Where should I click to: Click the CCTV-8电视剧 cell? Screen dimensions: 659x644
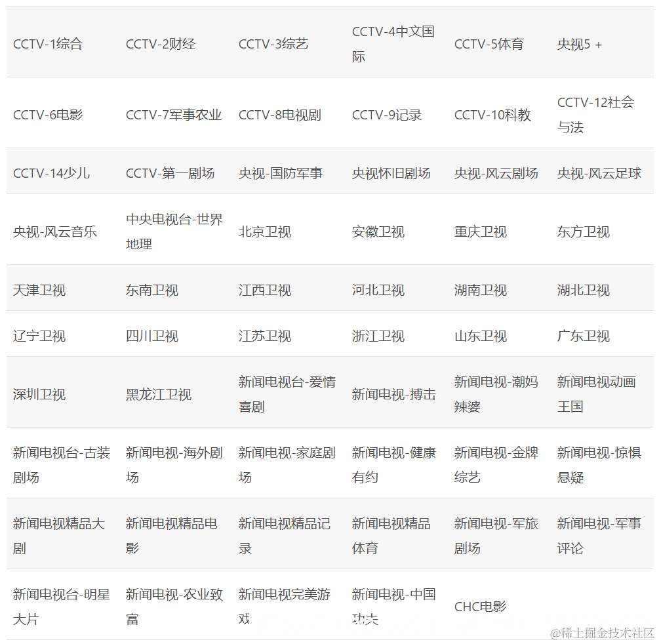[279, 115]
